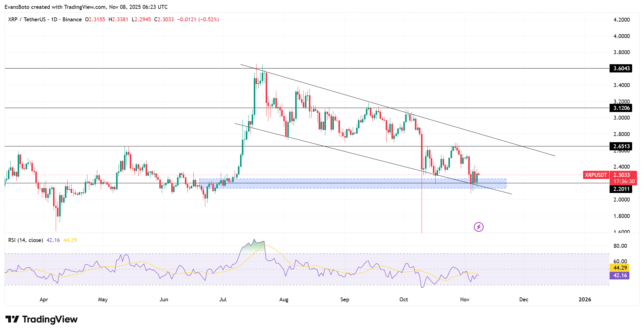Open the XRP / TetherUS symbol name
644x333 pixels.
pos(27,19)
